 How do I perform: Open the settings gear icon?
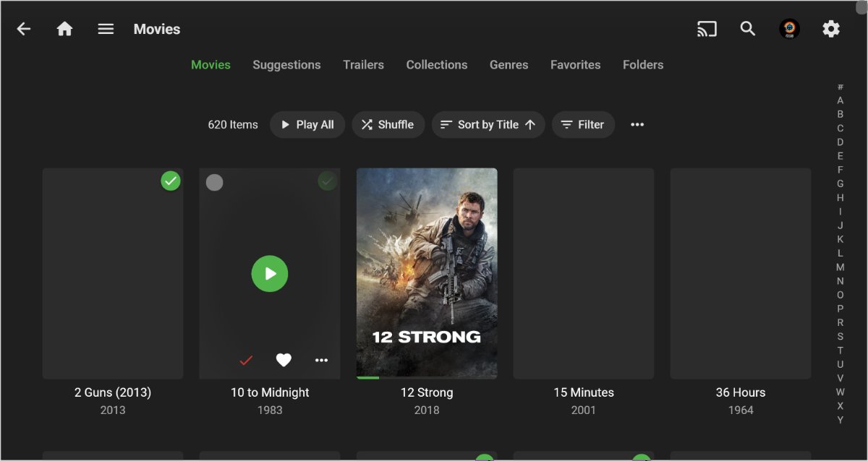(x=831, y=29)
